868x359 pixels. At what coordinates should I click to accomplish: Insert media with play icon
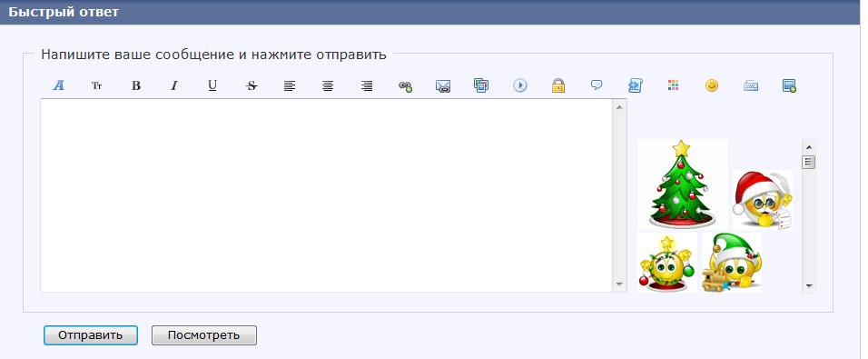[520, 85]
